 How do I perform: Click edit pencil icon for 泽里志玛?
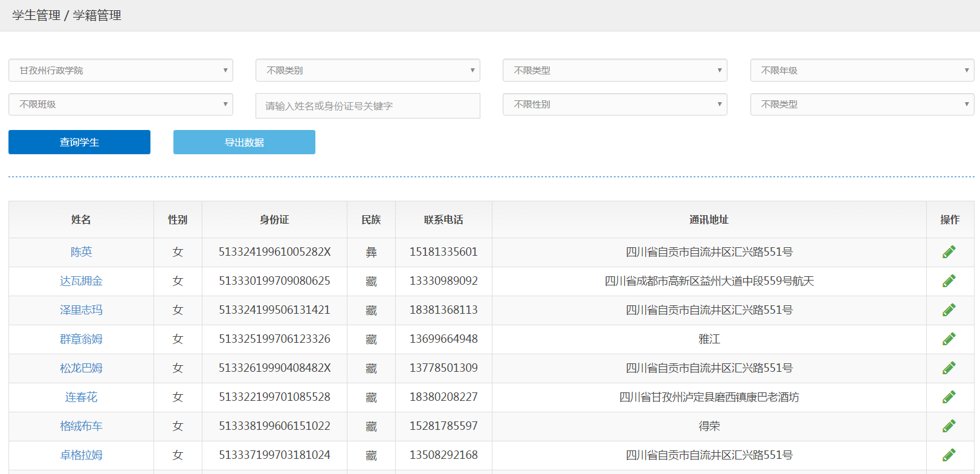click(949, 310)
